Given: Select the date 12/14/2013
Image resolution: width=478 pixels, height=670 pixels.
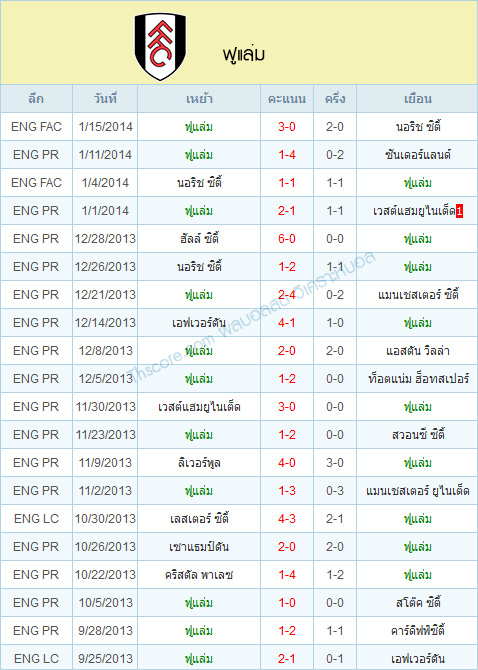Looking at the screenshot, I should 105,323.
